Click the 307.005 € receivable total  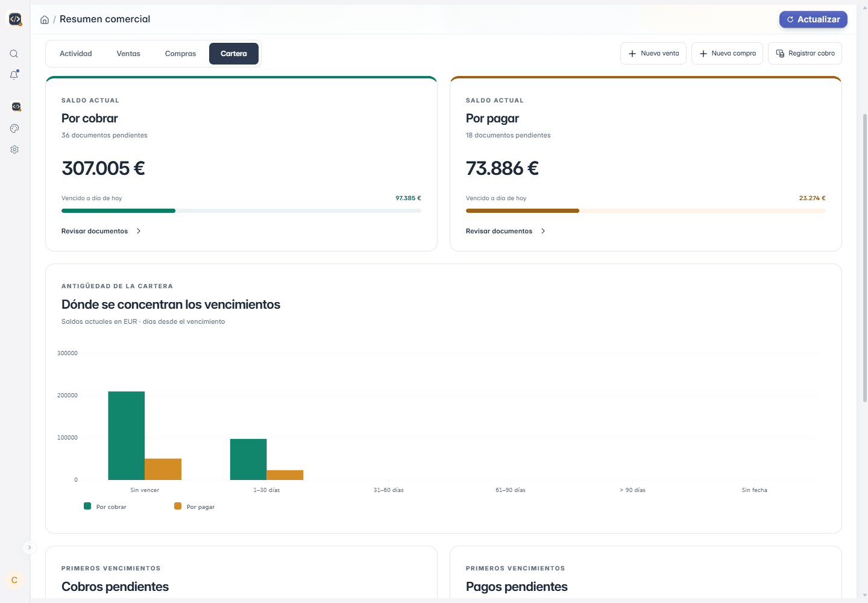(103, 168)
